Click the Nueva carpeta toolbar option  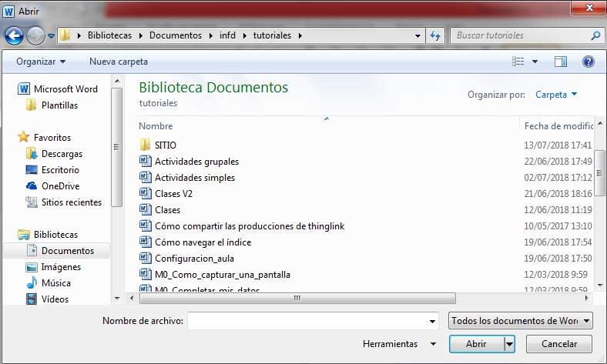click(x=119, y=62)
